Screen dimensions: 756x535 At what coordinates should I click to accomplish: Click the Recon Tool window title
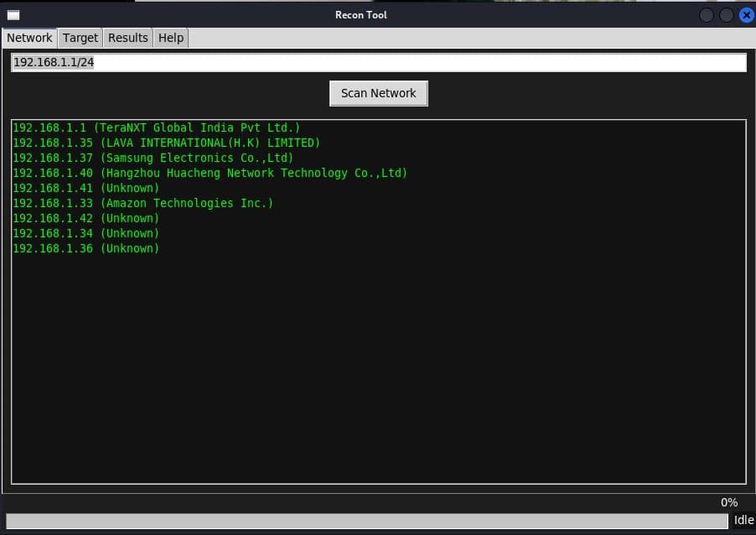[361, 15]
